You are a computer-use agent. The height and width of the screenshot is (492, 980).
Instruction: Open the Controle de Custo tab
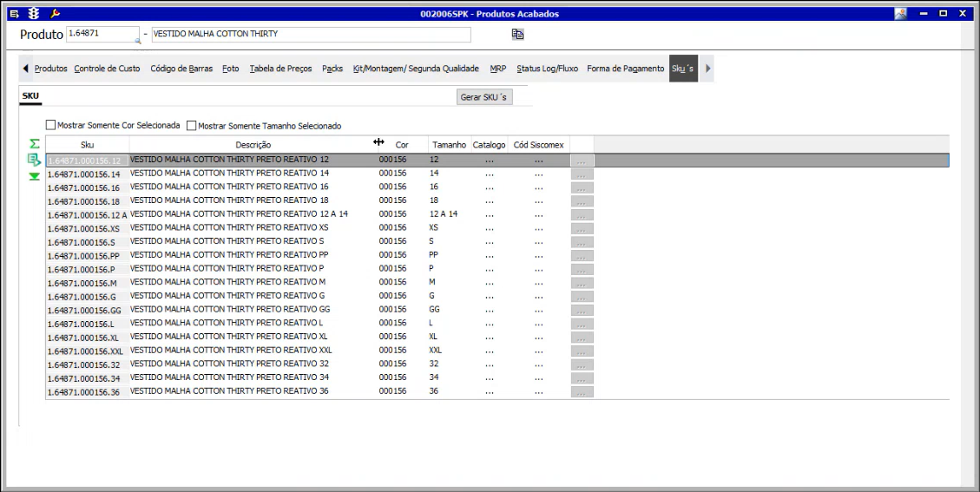click(107, 69)
